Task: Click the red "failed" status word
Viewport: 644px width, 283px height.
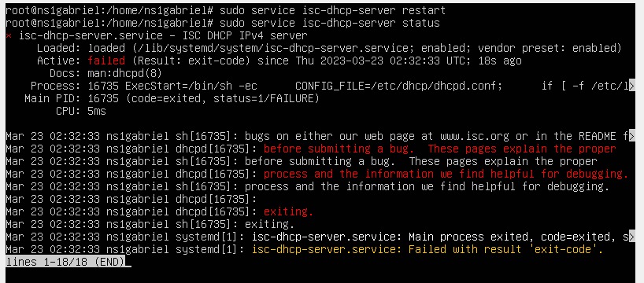Action: pos(106,61)
